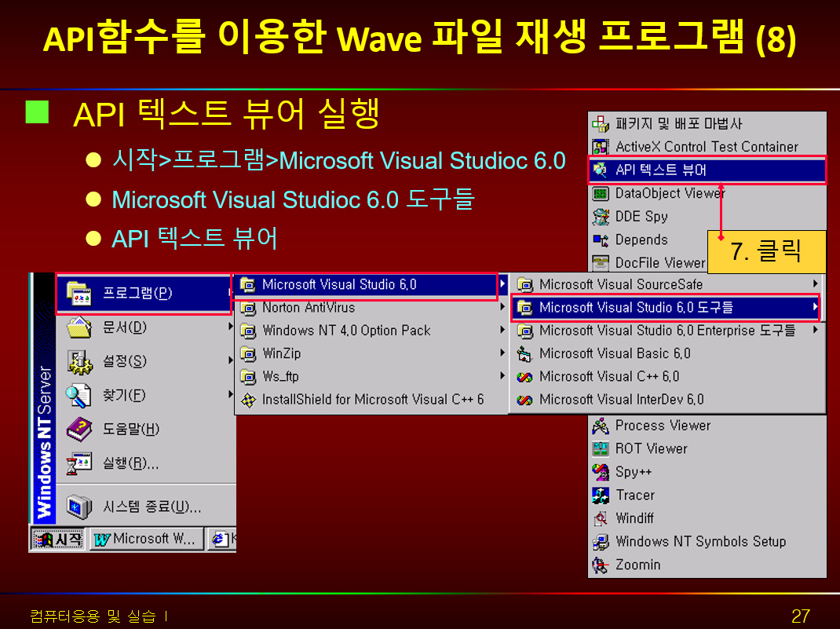Viewport: 840px width, 629px height.
Task: Select 시스템 종료(U)... menu entry
Action: click(146, 506)
